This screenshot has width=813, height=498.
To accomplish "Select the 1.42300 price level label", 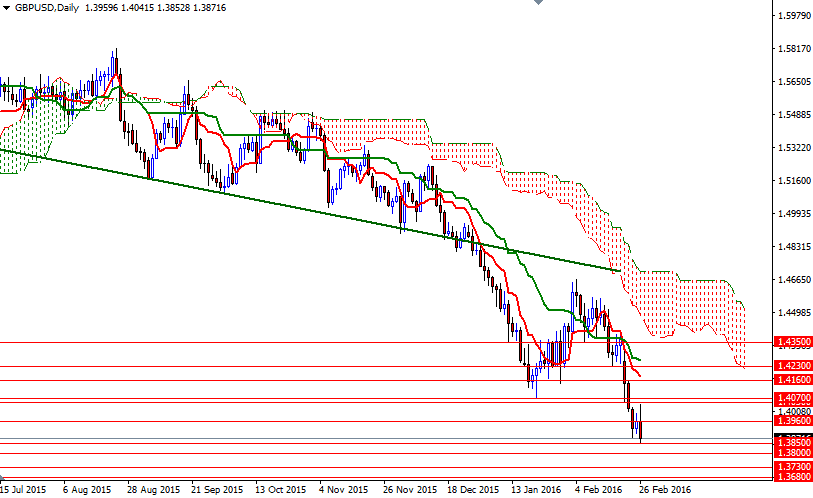I will point(793,366).
